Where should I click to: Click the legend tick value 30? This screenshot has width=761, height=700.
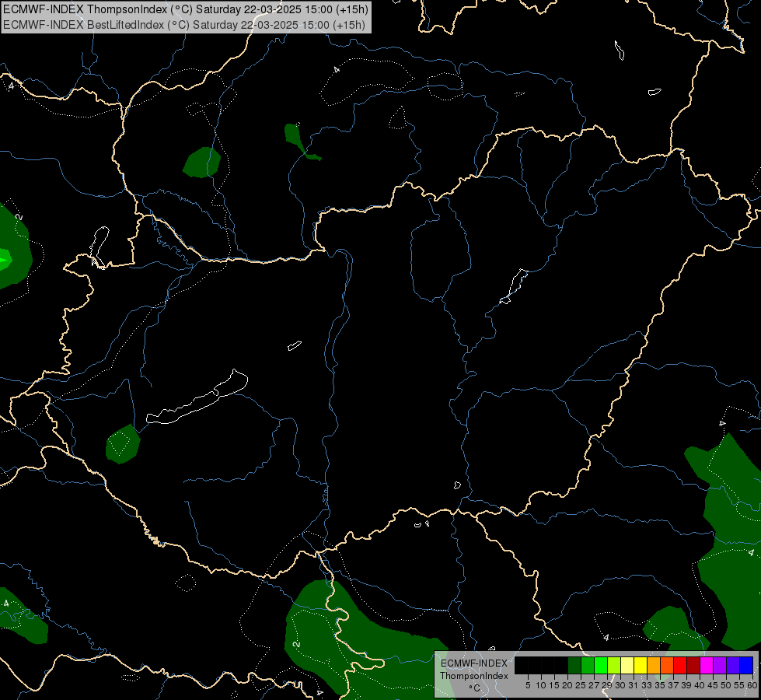(620, 685)
